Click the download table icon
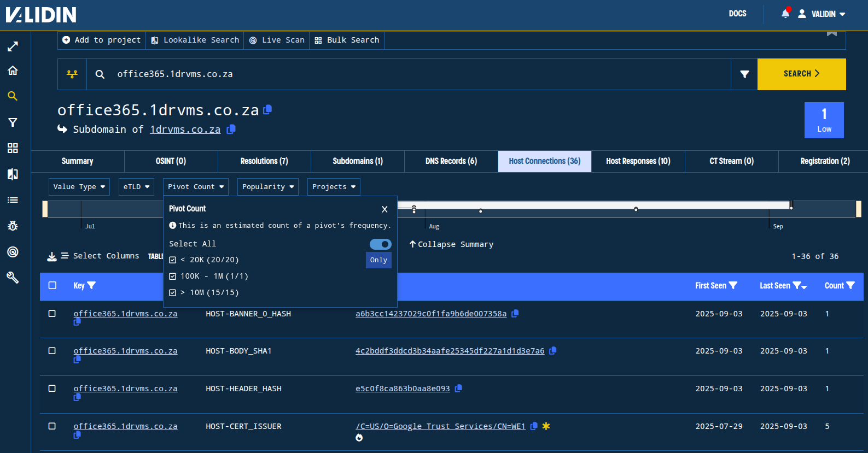868x453 pixels. [52, 256]
